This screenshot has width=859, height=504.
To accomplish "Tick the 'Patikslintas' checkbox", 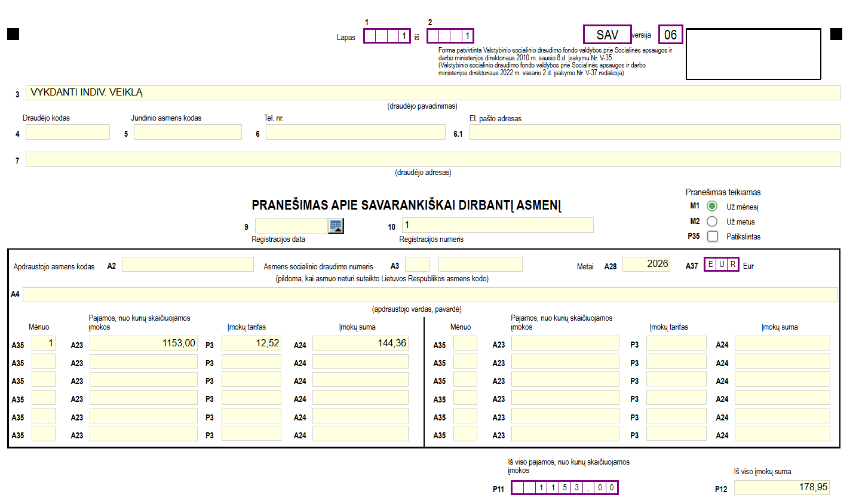I will point(712,236).
